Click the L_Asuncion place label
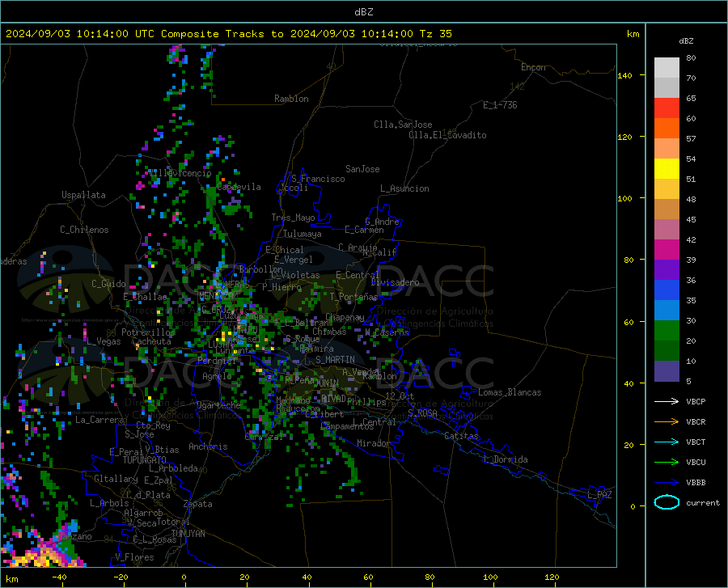This screenshot has height=588, width=728. 404,188
